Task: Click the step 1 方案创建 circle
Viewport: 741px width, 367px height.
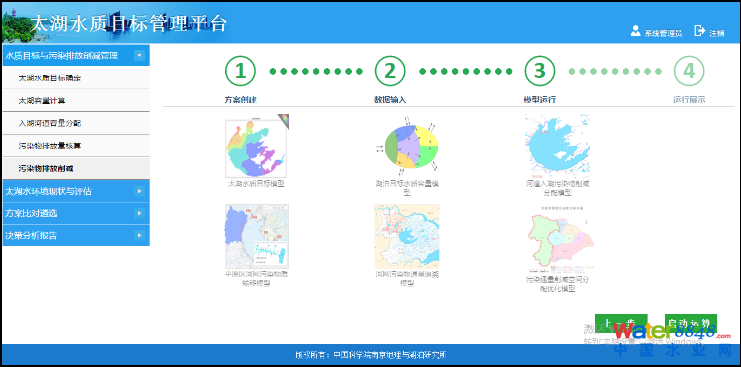Action: (x=241, y=71)
